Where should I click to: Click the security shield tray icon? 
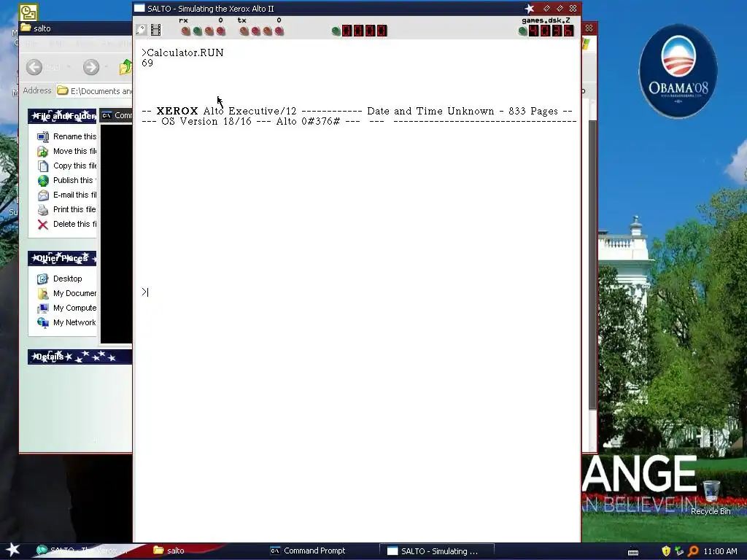(x=666, y=551)
